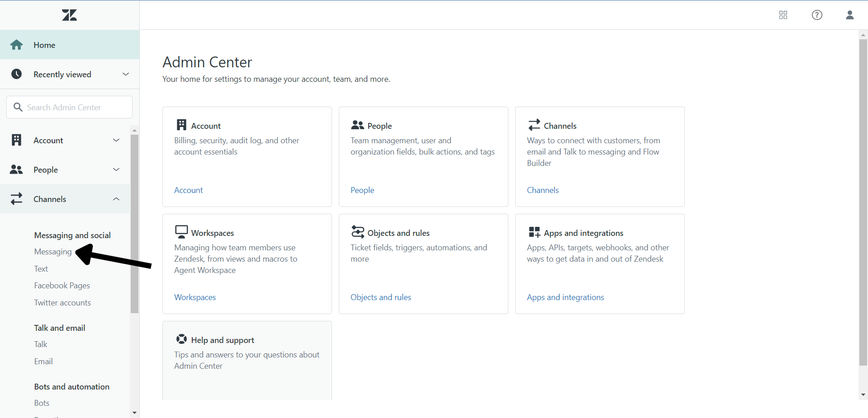
Task: Follow the Account link in Account card
Action: coord(189,190)
